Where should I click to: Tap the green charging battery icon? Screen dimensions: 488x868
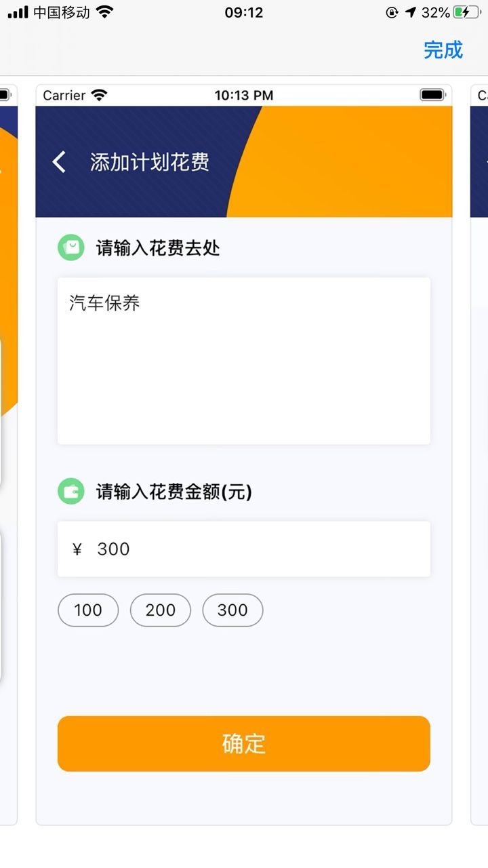click(x=466, y=12)
